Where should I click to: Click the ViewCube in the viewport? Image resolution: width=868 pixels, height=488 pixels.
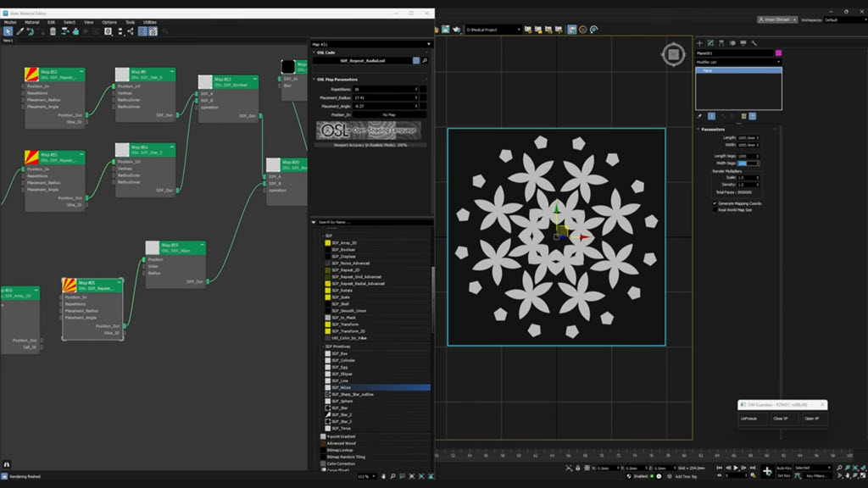tap(673, 55)
